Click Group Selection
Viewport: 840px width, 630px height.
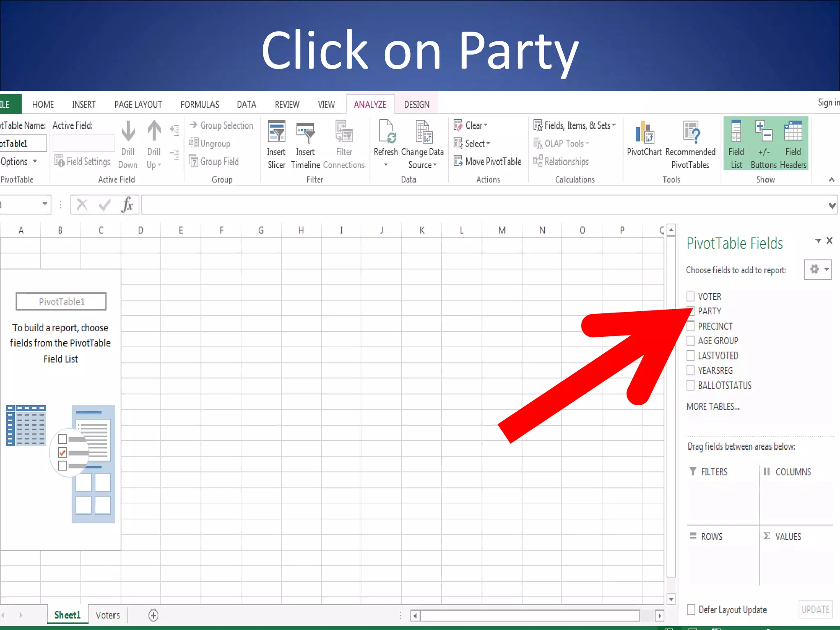click(221, 126)
